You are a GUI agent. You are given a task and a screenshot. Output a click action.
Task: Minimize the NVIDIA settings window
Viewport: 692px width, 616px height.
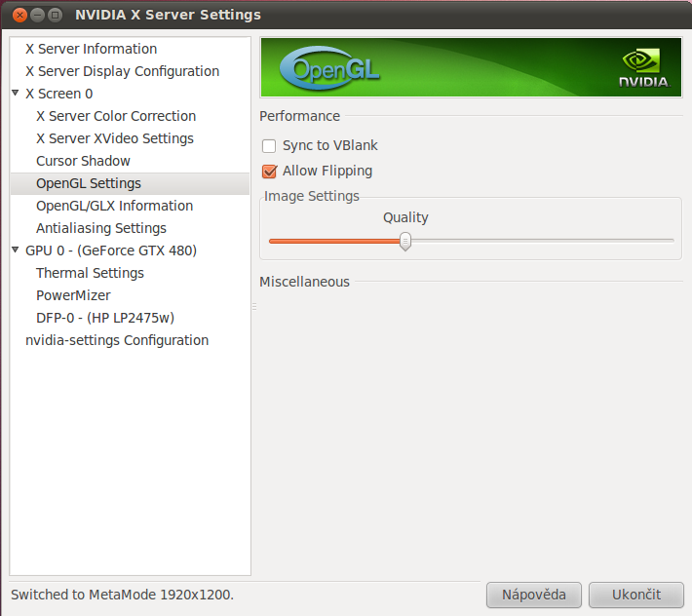click(x=37, y=15)
